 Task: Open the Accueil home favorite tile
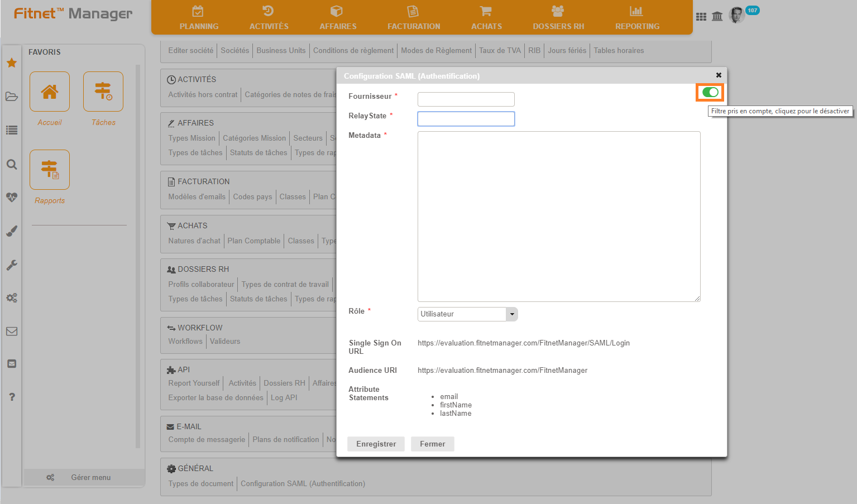(50, 92)
